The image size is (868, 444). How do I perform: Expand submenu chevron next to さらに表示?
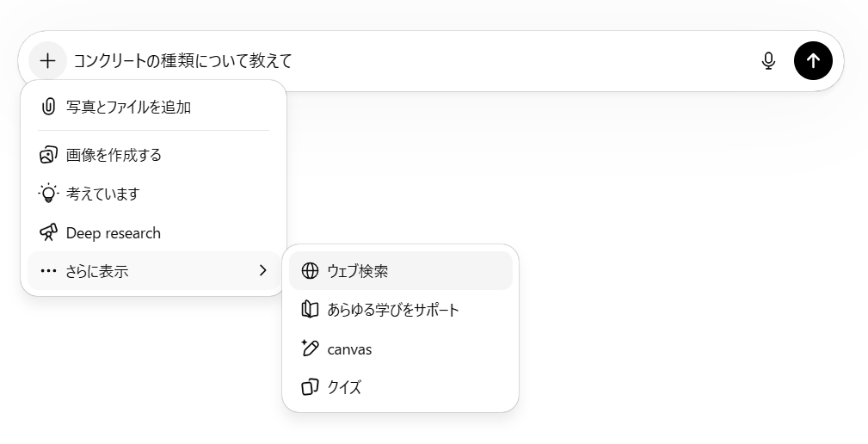coord(262,271)
